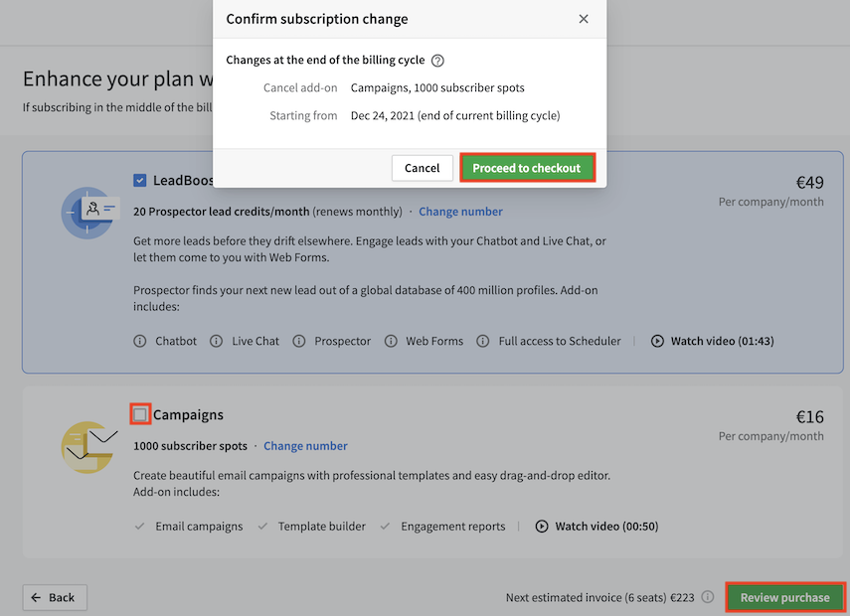Play Campaigns video (00:50) icon
Viewport: 850px width, 616px height.
point(542,526)
